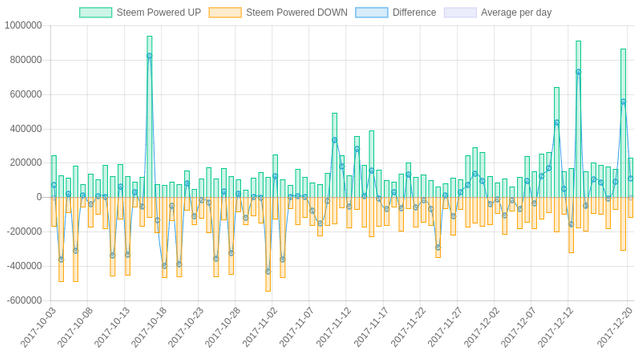Click the 800000 y-axis value

click(26, 60)
